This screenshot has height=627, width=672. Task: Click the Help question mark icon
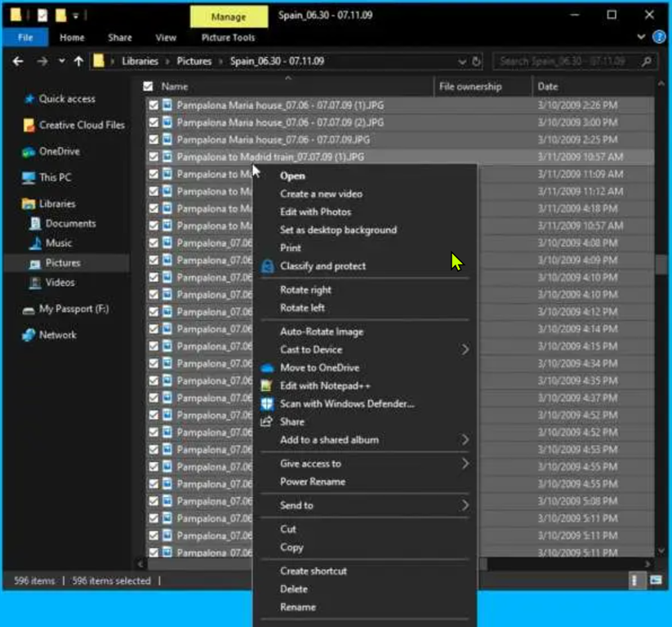coord(660,38)
